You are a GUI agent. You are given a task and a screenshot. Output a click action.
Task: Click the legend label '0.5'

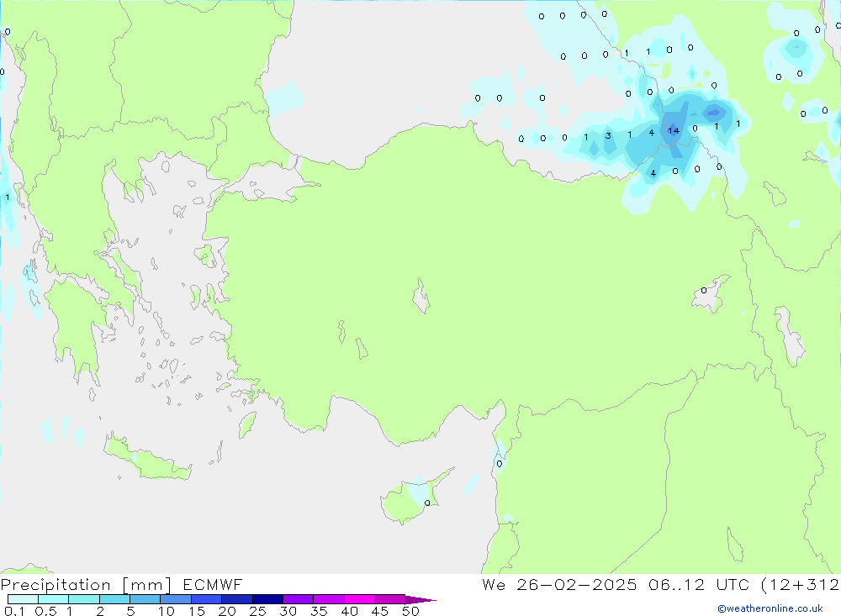click(45, 611)
